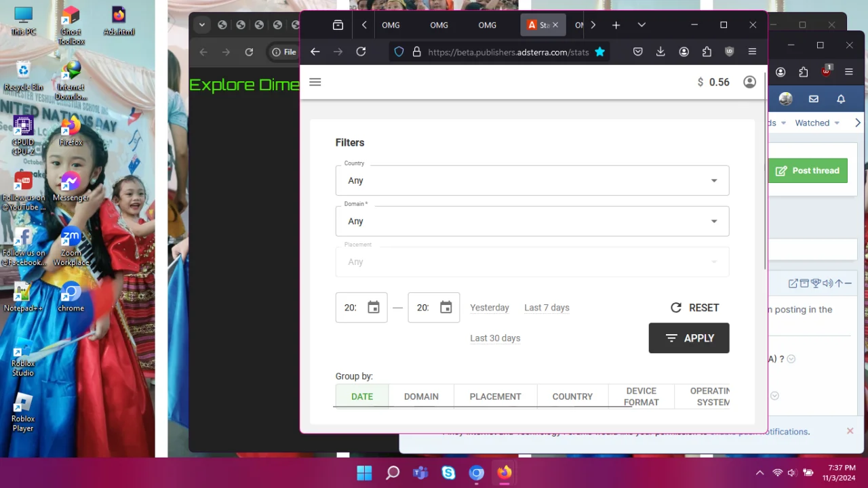Click the adsterra.com address bar URL

(x=508, y=52)
